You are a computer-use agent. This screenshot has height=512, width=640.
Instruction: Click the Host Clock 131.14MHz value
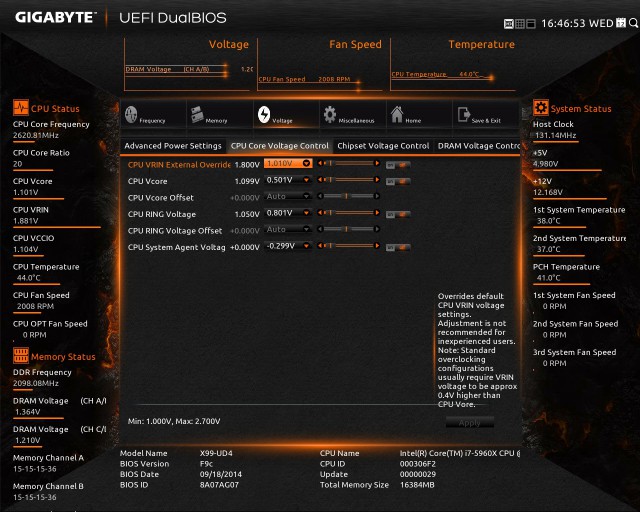[x=556, y=135]
